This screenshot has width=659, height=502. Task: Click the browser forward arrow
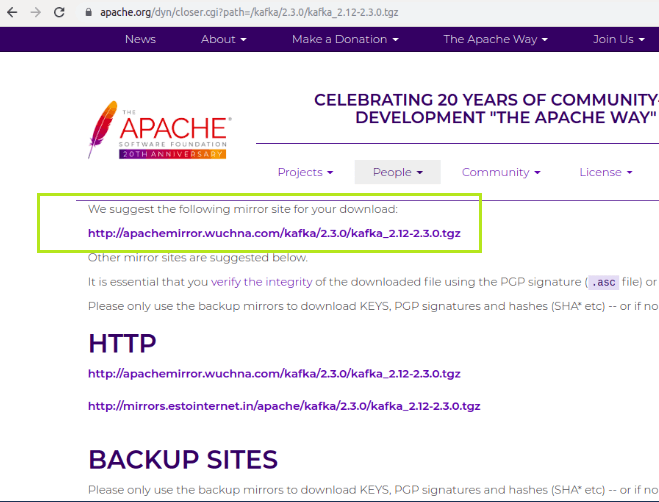point(36,12)
